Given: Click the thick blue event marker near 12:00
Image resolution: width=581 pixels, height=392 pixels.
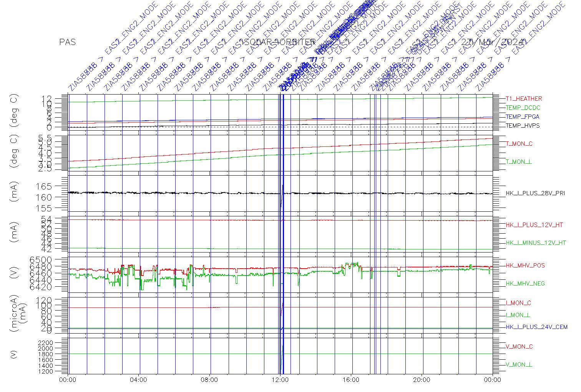Looking at the screenshot, I should coord(283,234).
